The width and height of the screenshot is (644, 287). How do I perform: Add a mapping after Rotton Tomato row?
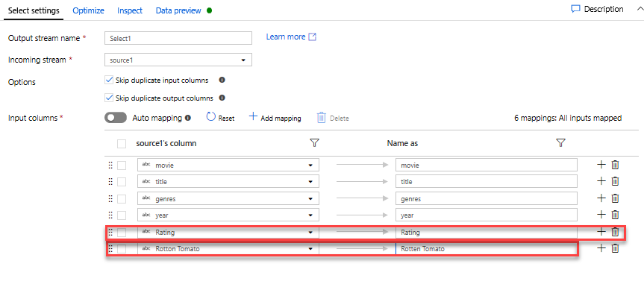point(601,248)
